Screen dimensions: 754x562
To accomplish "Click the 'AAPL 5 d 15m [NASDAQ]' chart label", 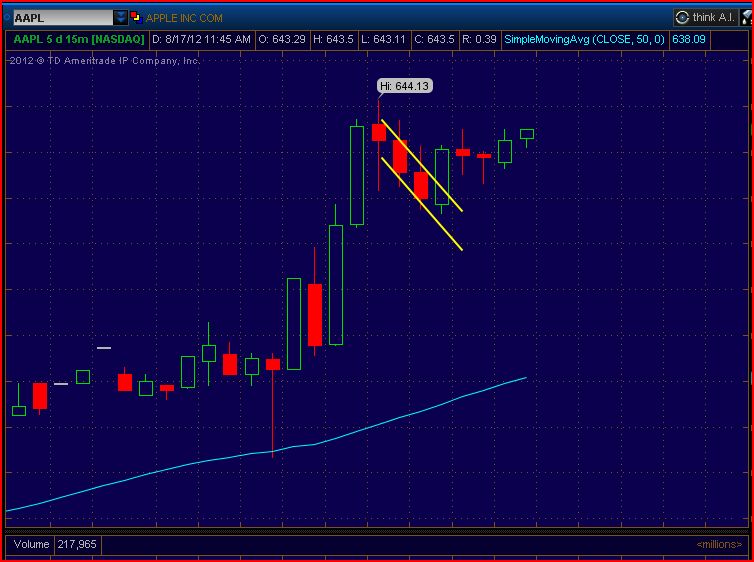I will 78,39.
